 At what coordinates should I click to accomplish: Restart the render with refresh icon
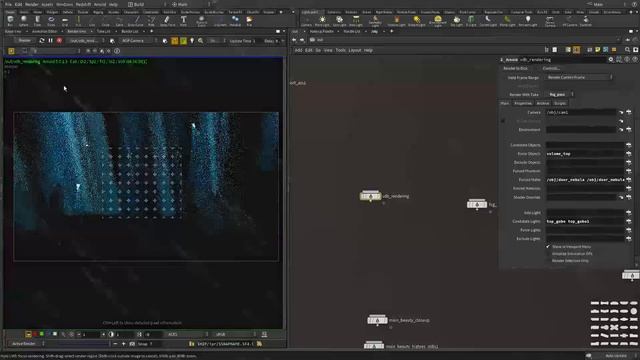(42, 40)
